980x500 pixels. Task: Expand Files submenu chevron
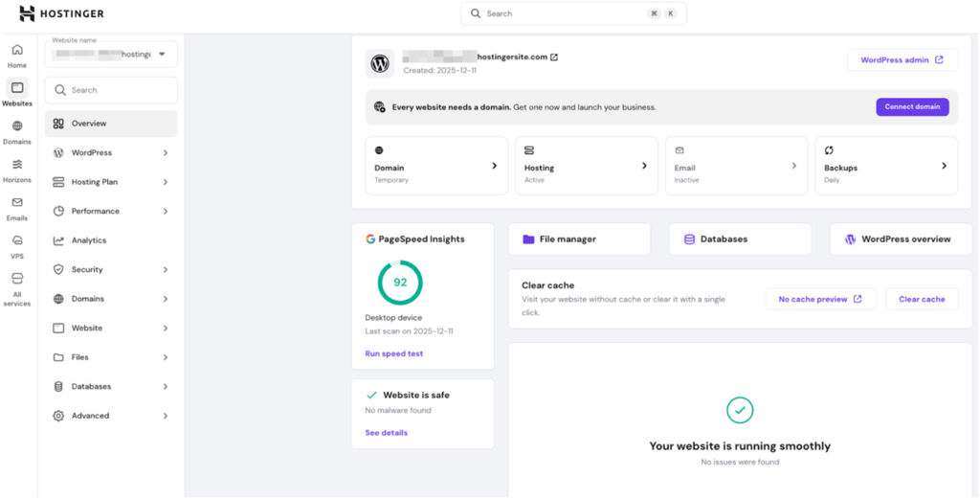click(166, 357)
